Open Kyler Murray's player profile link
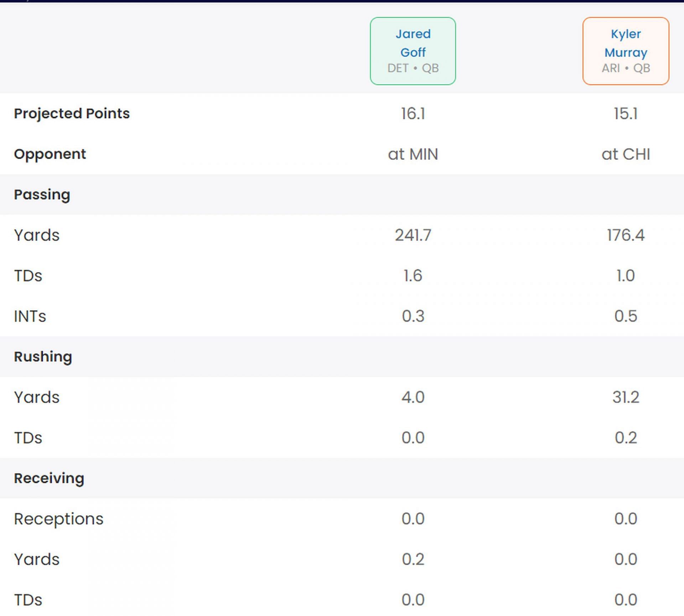This screenshot has width=684, height=616. click(625, 43)
